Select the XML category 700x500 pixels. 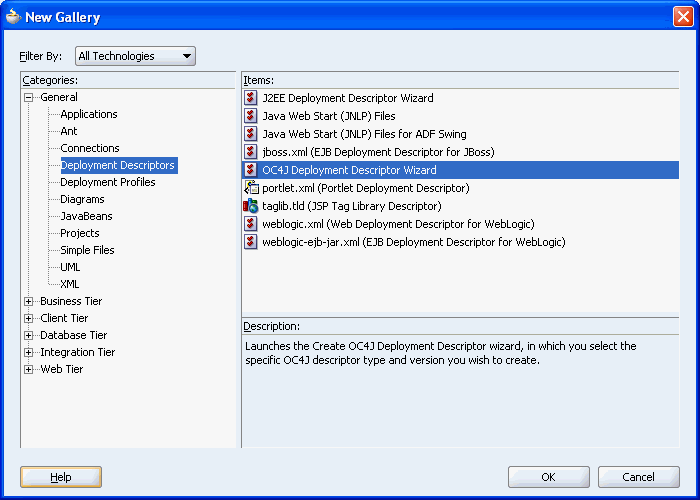click(70, 284)
